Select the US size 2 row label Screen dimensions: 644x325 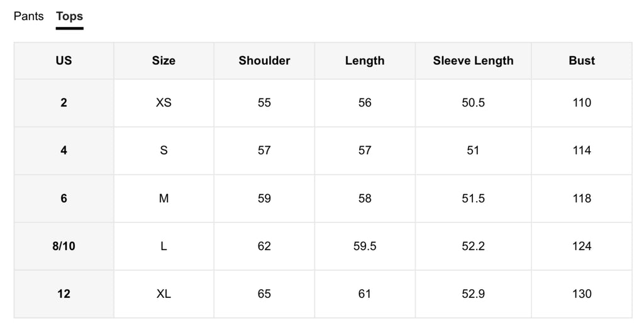[x=64, y=103]
